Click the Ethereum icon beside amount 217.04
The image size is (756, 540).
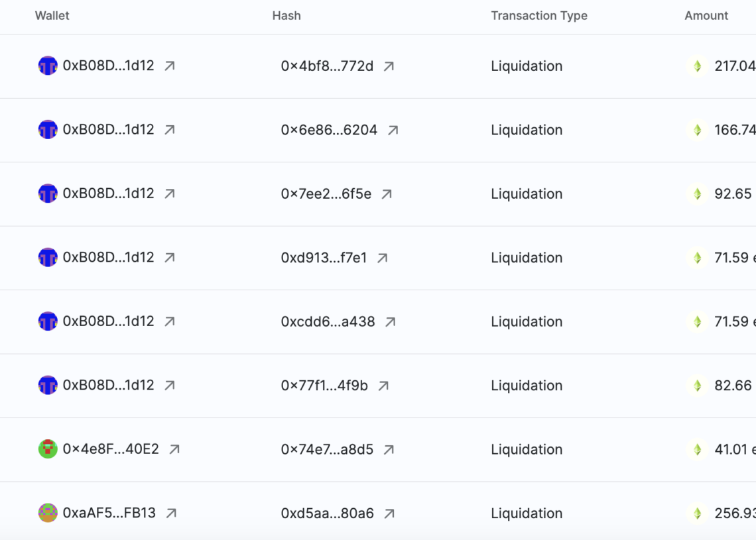697,66
